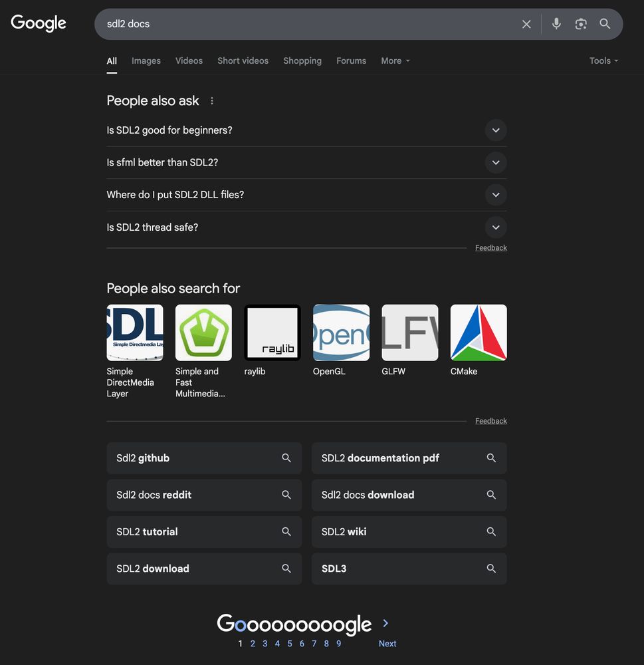Go to results page 7
Screen dimensions: 644x665
click(x=314, y=643)
